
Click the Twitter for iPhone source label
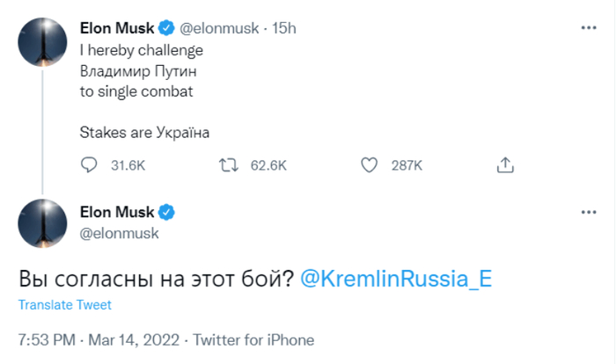point(253,339)
